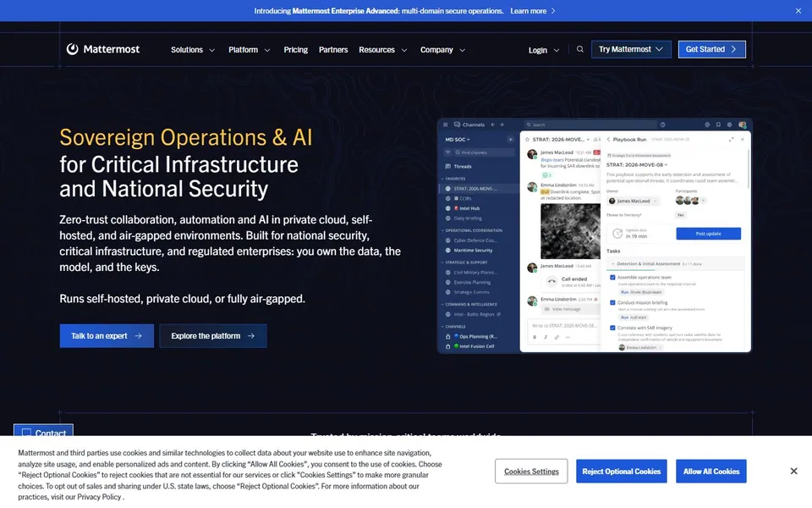
Task: Select the Maritime Security channel
Action: [x=469, y=251]
